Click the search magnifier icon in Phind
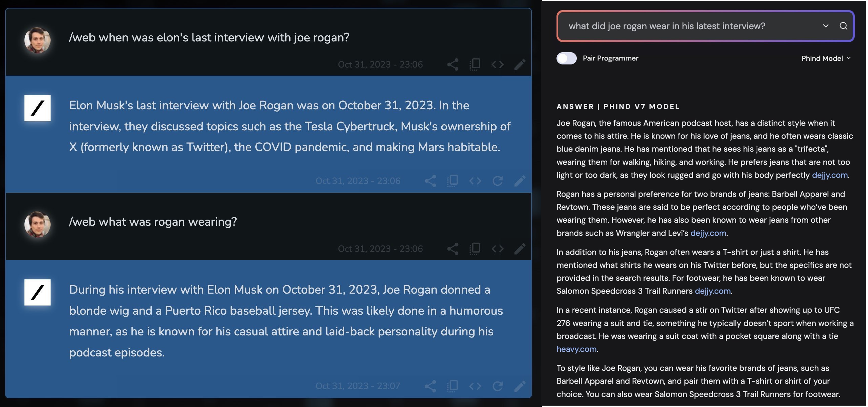This screenshot has width=868, height=407. 843,26
